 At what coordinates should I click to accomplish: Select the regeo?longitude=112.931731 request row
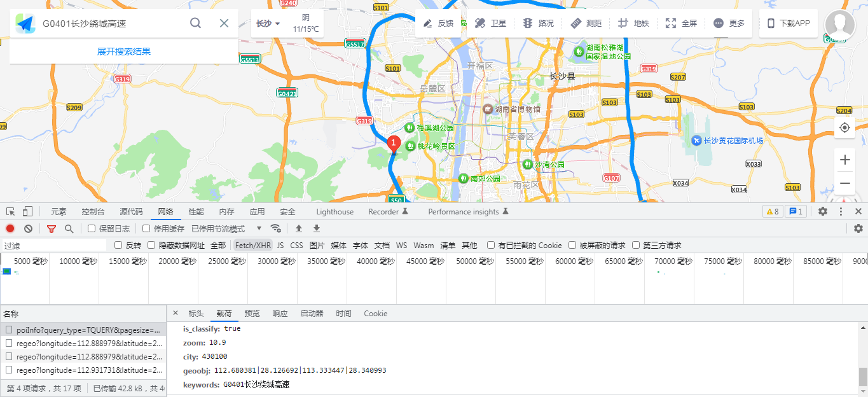[83, 370]
